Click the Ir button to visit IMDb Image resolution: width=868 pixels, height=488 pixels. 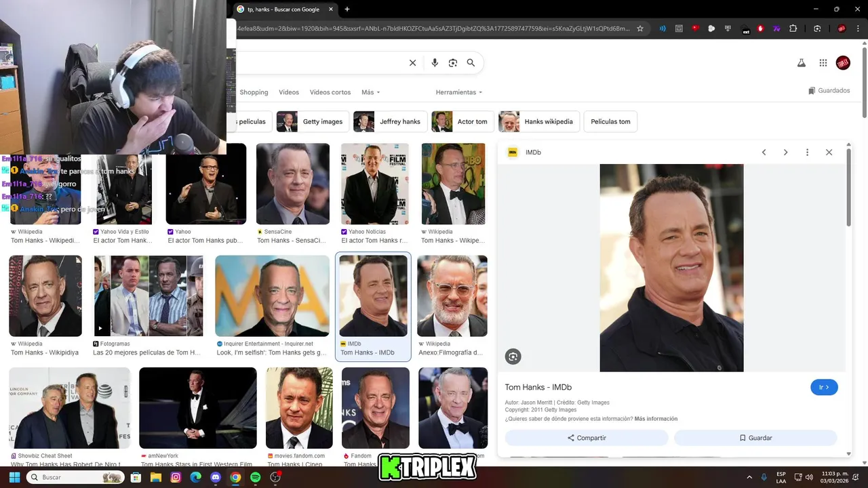(x=824, y=387)
